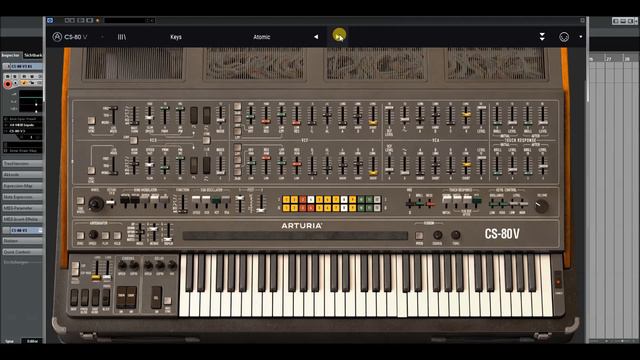Click the large black knob left of ring modulator
The image size is (640, 360).
[x=96, y=204]
